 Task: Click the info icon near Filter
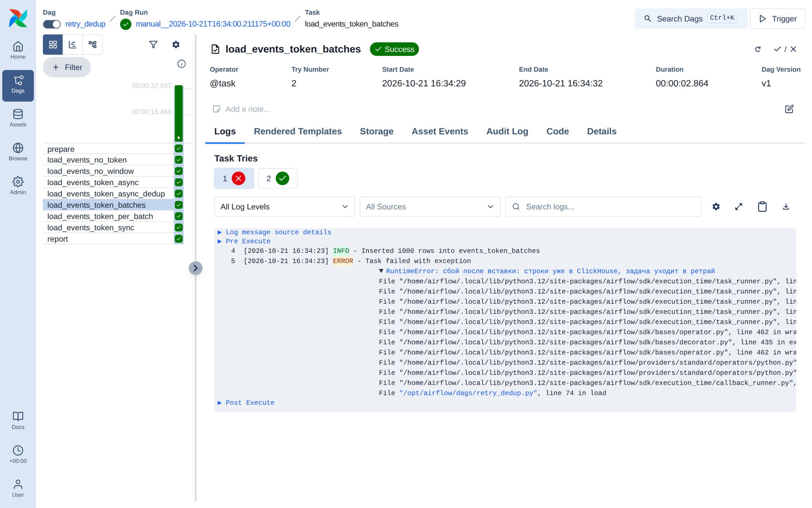[x=181, y=64]
